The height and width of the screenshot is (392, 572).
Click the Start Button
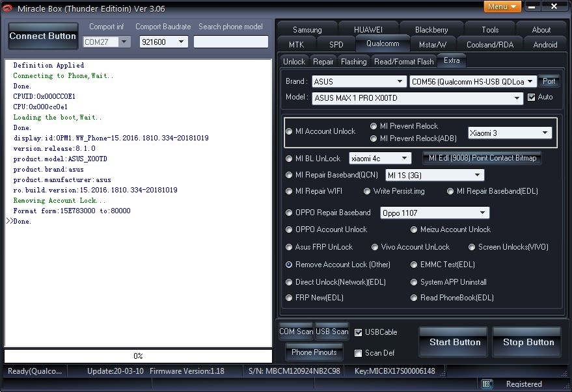click(x=454, y=342)
